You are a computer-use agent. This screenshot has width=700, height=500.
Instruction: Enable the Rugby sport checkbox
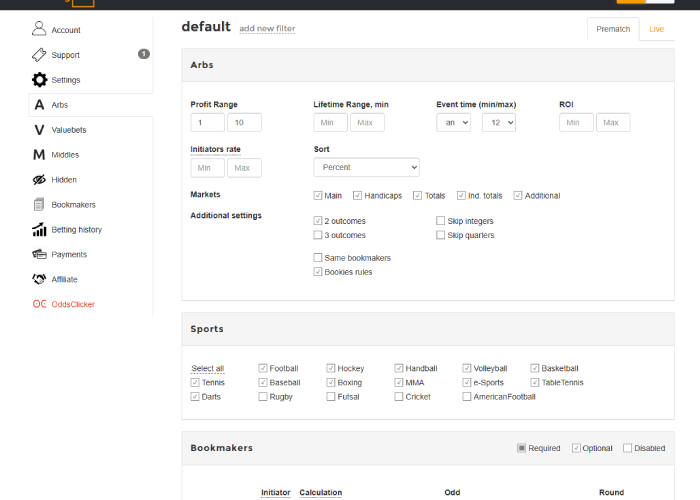point(263,396)
